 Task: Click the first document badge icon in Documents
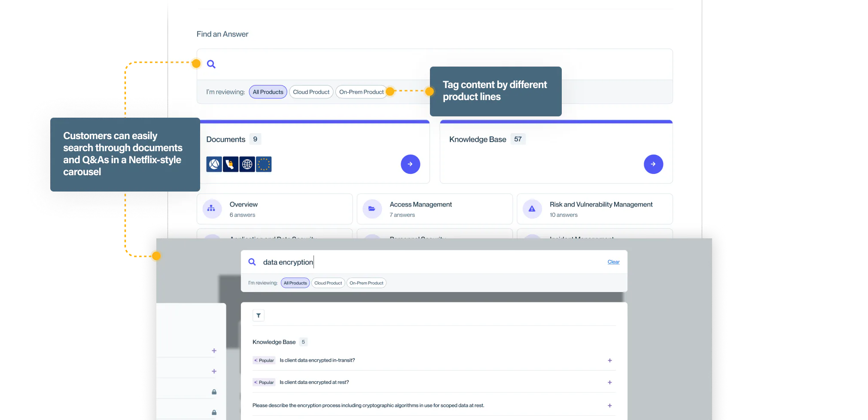[x=214, y=164]
